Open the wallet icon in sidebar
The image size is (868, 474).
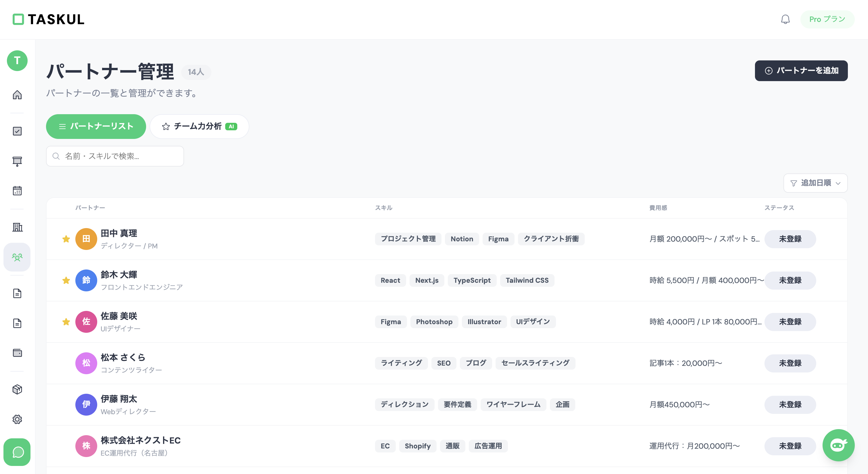tap(17, 353)
